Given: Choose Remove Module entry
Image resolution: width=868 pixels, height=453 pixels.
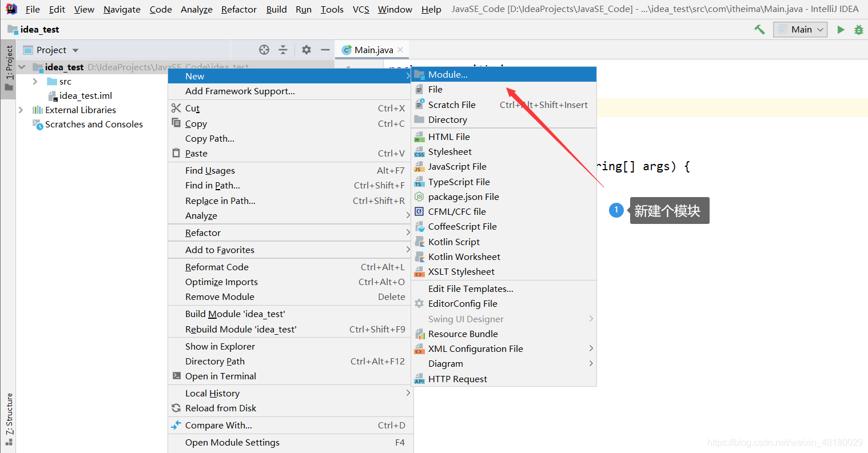Looking at the screenshot, I should [x=289, y=296].
